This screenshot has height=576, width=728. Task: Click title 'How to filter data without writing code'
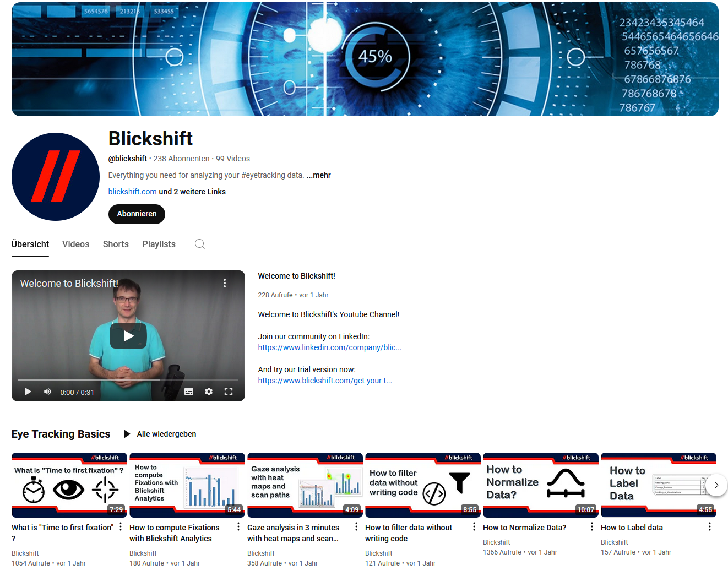[409, 533]
